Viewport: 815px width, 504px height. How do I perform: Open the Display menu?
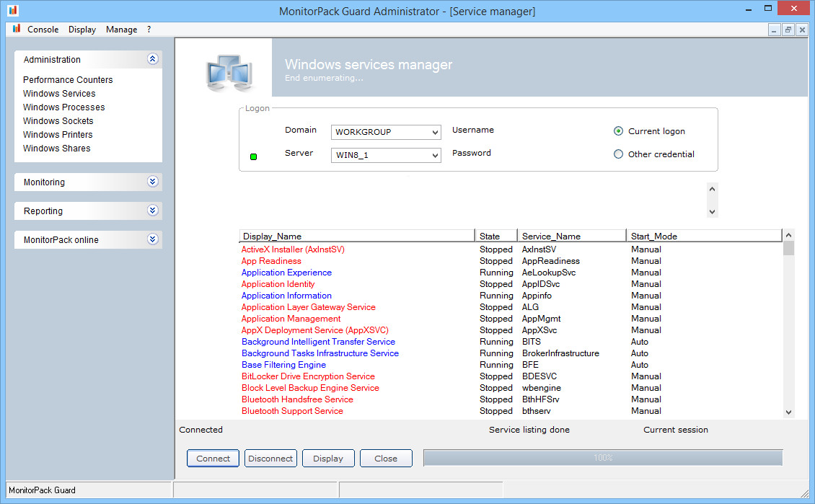[x=82, y=30]
